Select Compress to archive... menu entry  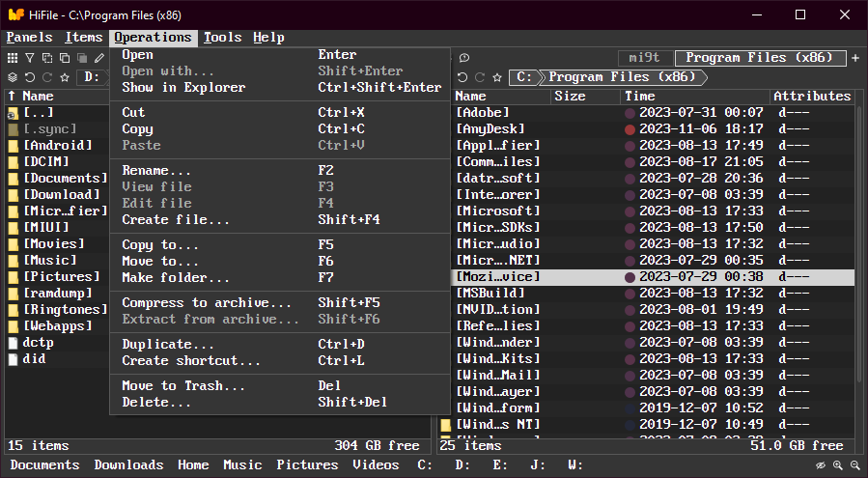207,303
